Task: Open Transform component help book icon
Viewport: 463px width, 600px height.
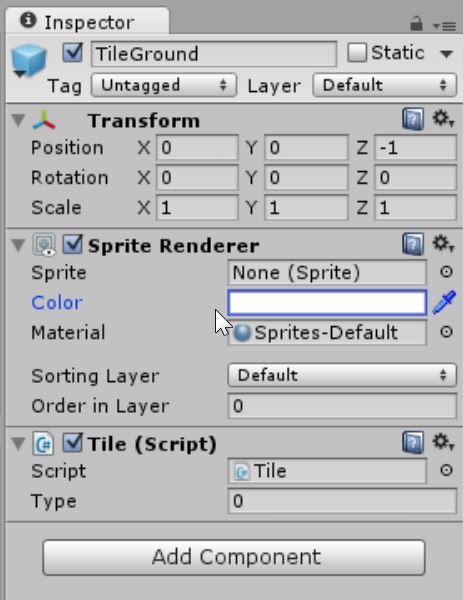Action: tap(413, 119)
